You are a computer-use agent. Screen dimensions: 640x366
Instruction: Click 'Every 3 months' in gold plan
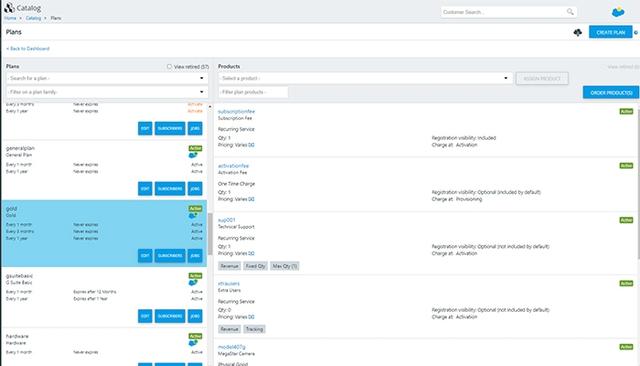click(20, 231)
